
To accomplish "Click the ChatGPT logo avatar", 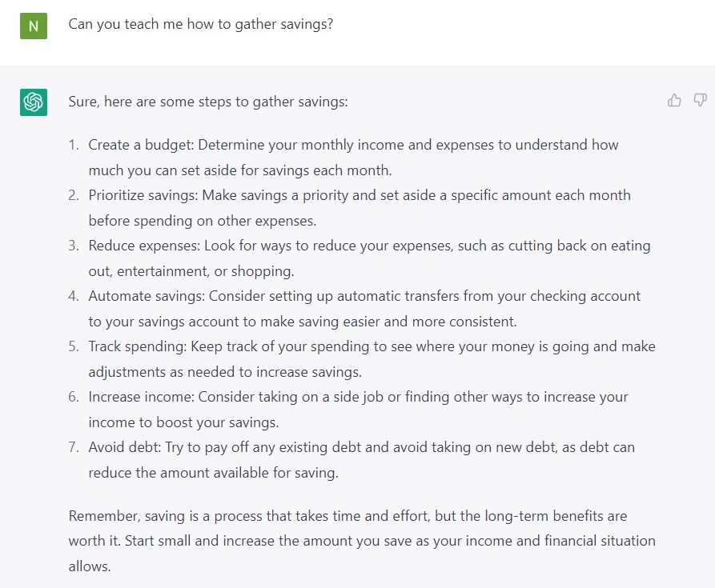I will (x=34, y=102).
